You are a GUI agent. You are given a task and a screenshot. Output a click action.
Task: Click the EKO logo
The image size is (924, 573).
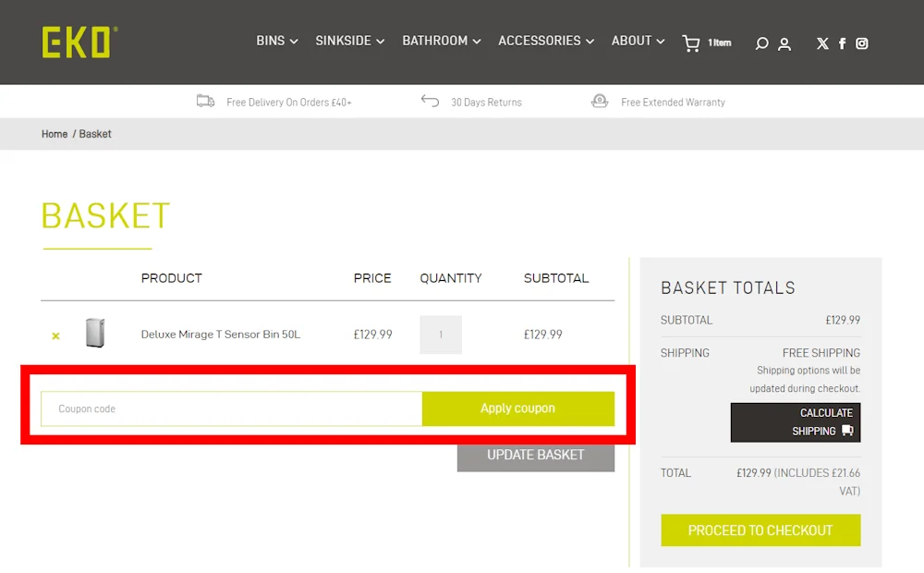pos(79,42)
